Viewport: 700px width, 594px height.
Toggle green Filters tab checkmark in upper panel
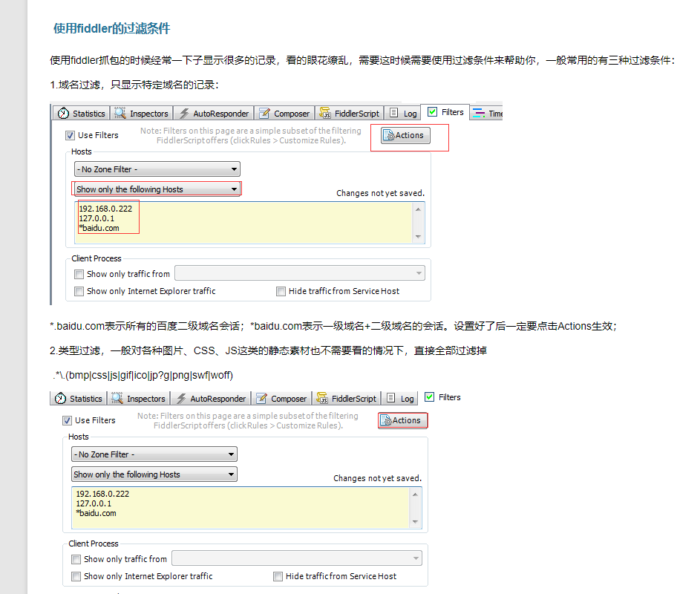click(432, 112)
